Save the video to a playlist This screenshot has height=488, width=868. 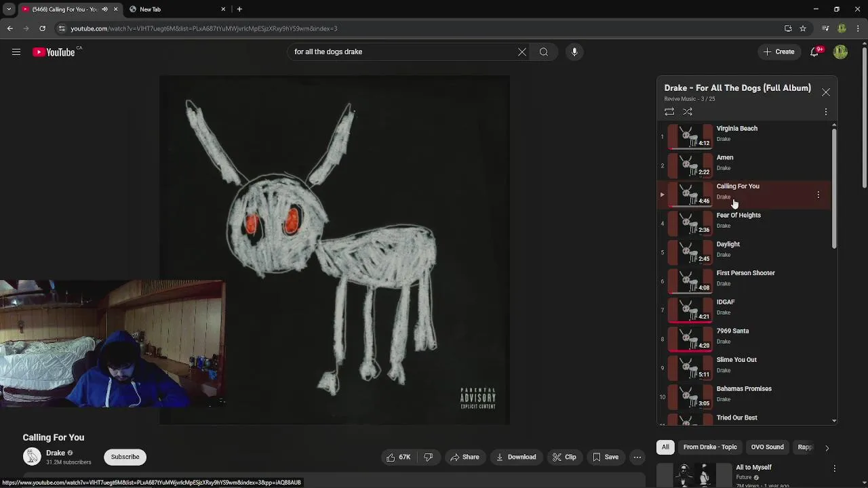pyautogui.click(x=606, y=457)
